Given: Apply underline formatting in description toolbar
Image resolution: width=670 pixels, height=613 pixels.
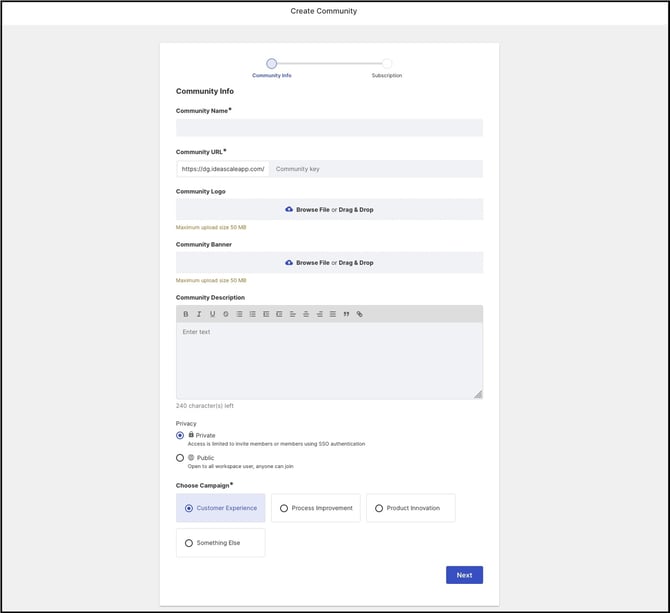Looking at the screenshot, I should click(212, 314).
